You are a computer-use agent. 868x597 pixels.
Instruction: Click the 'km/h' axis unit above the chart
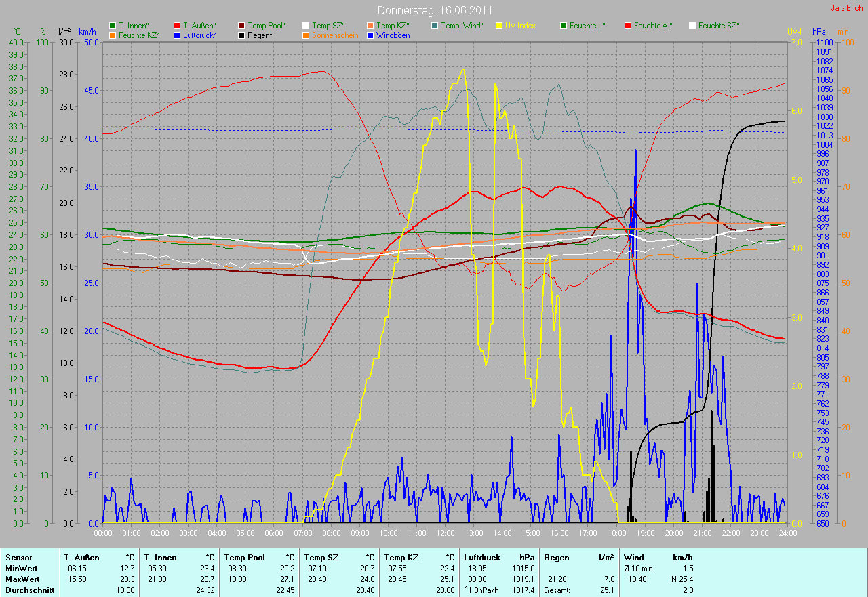(x=87, y=32)
